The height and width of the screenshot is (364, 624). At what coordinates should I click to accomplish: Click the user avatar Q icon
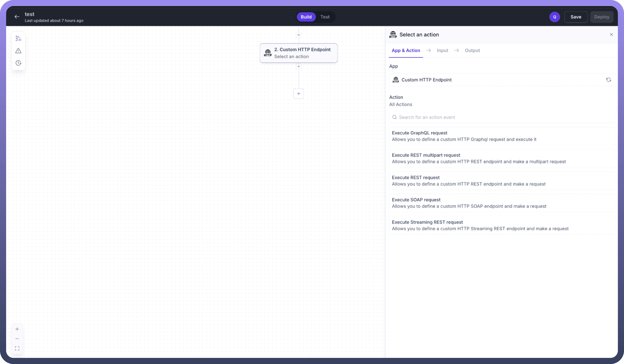coord(554,17)
